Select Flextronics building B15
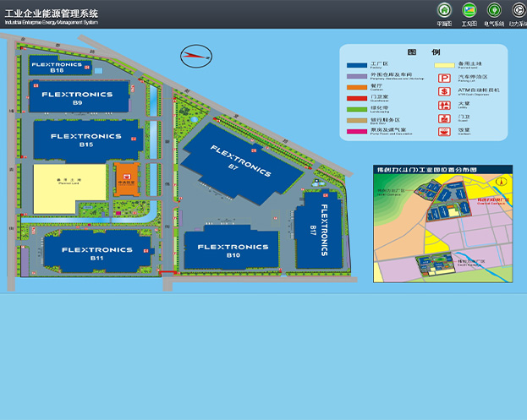 85,139
